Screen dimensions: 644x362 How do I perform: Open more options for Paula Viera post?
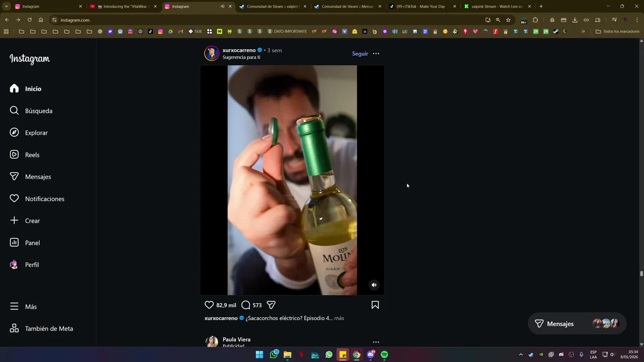(376, 342)
